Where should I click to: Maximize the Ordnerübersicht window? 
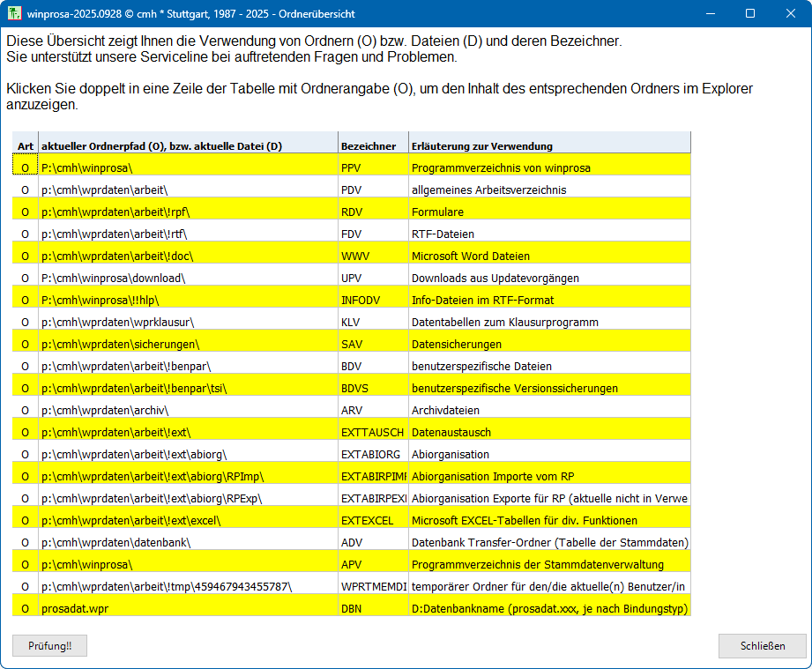coord(749,13)
